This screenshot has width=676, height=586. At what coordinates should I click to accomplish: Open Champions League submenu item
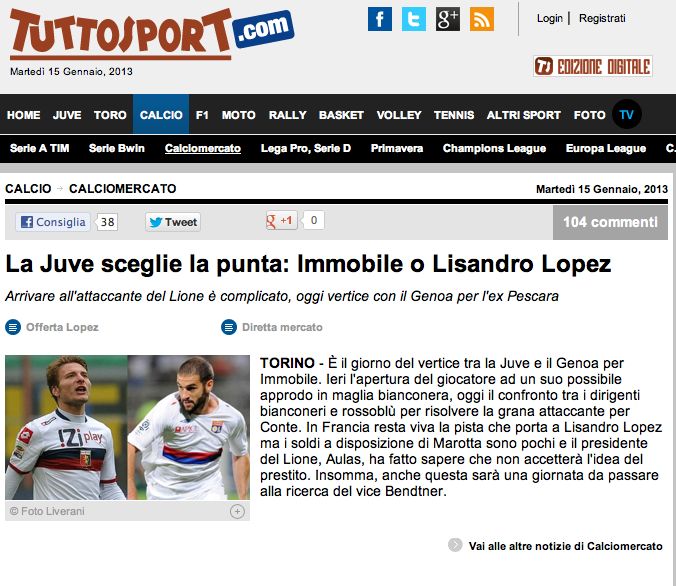click(494, 148)
